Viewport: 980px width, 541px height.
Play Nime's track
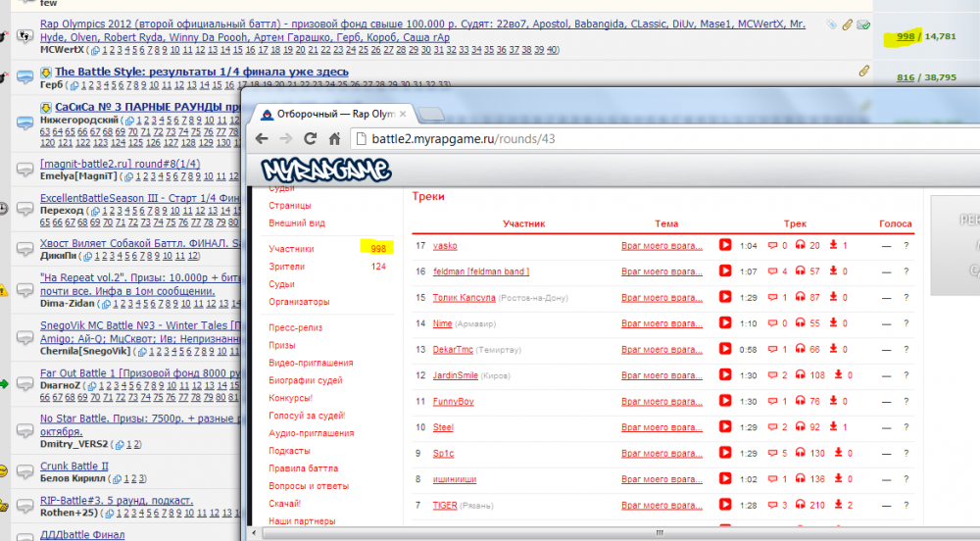725,323
